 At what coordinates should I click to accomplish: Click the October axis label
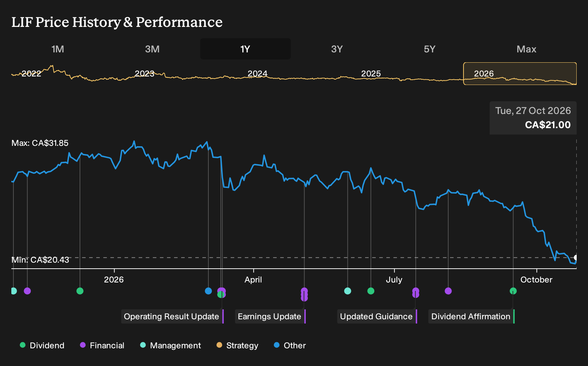536,280
